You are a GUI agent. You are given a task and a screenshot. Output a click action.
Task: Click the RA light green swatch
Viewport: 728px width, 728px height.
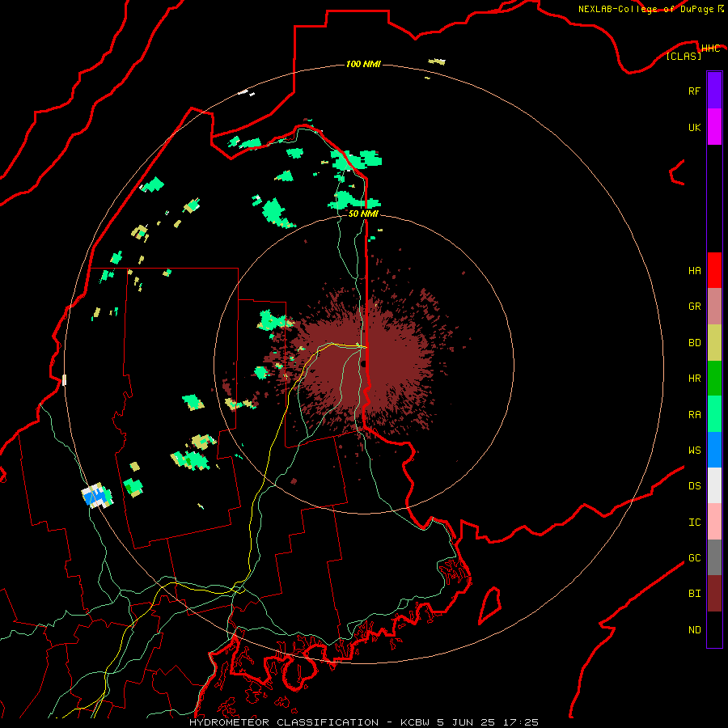click(714, 414)
